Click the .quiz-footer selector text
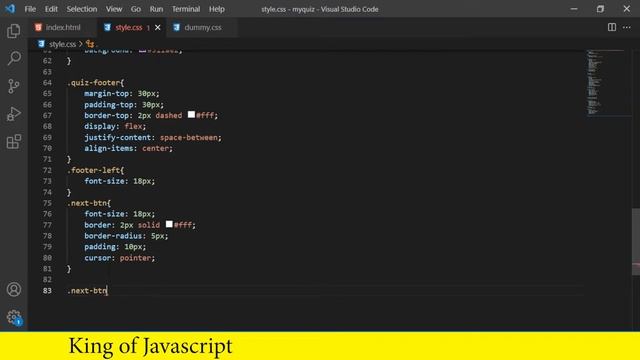This screenshot has width=640, height=360. point(93,82)
